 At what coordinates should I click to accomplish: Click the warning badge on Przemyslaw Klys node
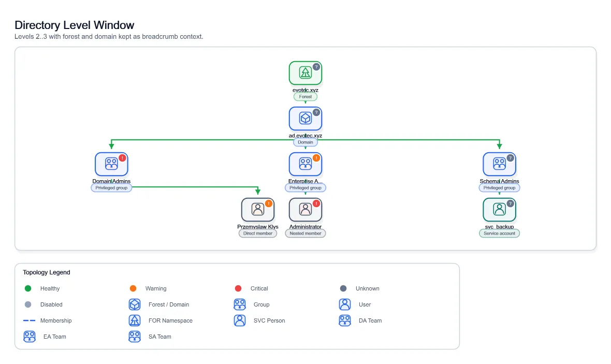coord(269,203)
